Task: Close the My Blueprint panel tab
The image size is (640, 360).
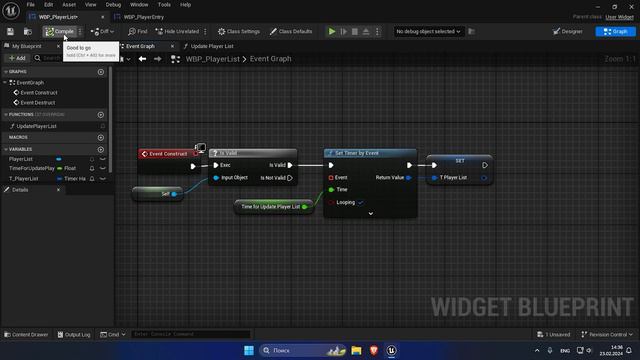Action: coord(58,46)
